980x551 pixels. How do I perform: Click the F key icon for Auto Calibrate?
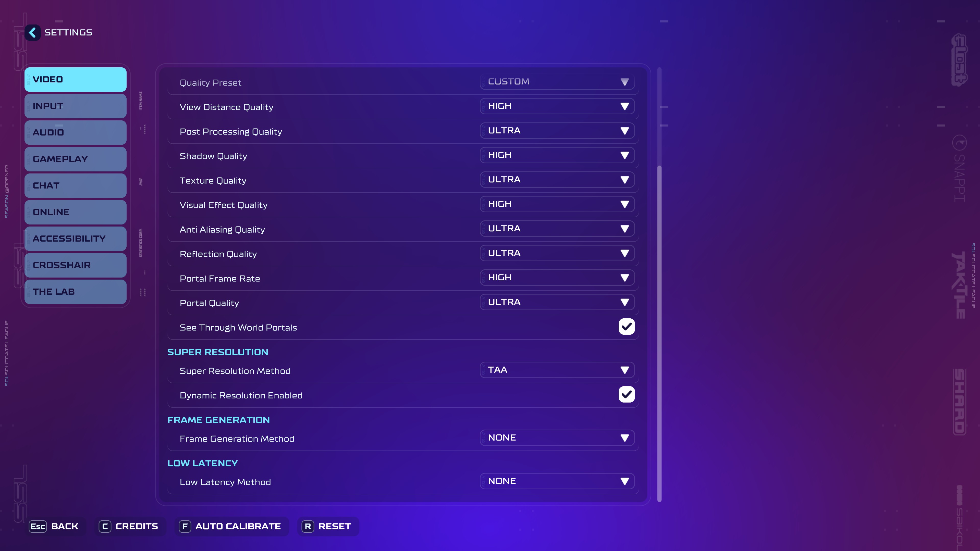tap(185, 526)
